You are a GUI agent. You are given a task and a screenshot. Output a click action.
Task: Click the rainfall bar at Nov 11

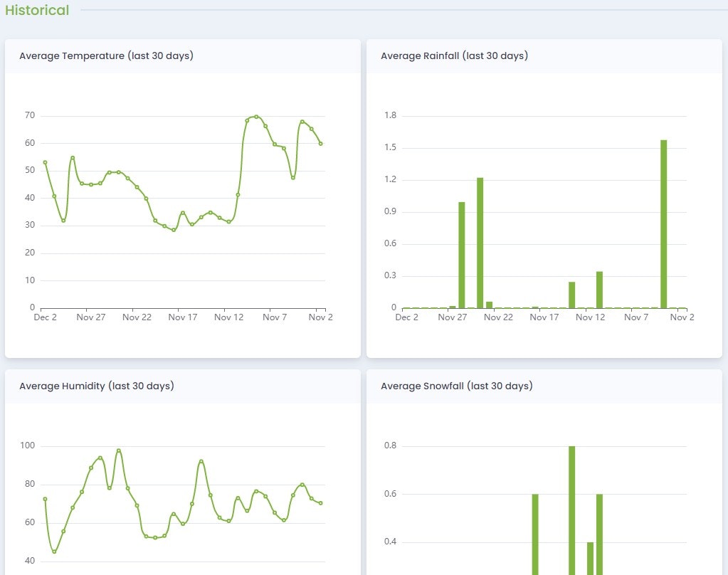pyautogui.click(x=599, y=290)
